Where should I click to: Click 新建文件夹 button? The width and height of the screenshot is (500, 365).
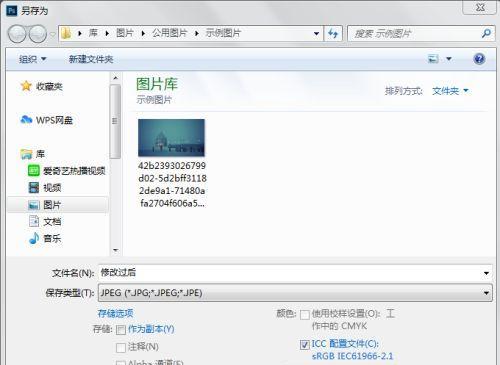(x=91, y=59)
